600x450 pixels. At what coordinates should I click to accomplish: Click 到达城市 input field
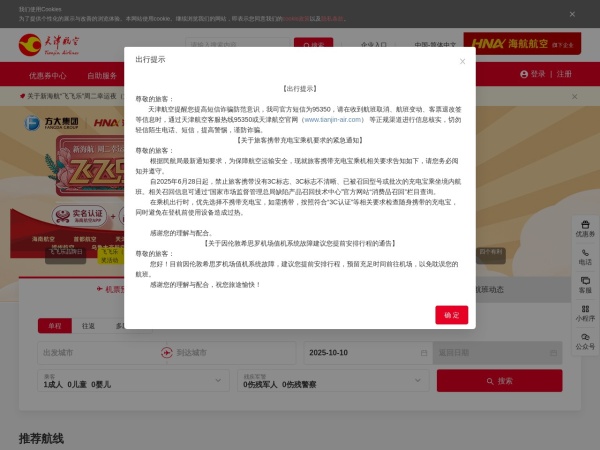234,353
